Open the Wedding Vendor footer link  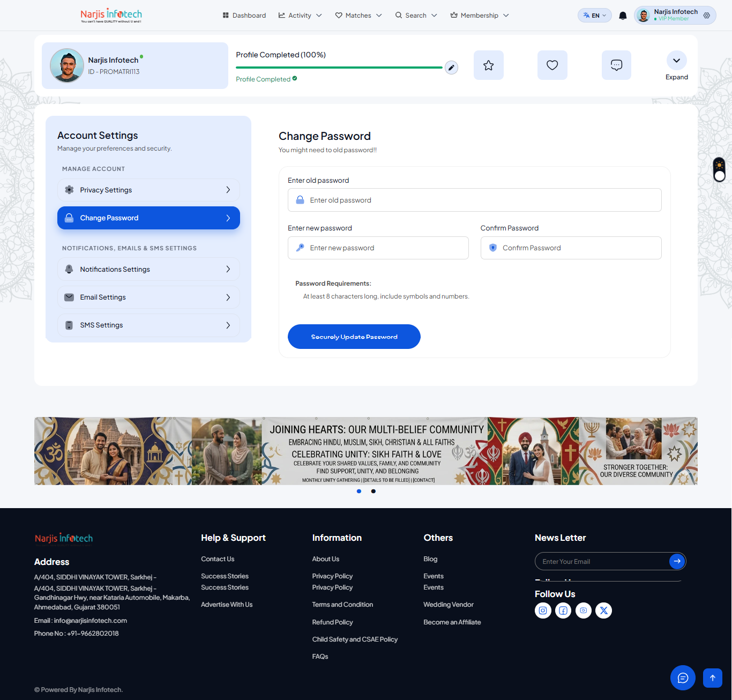coord(449,605)
